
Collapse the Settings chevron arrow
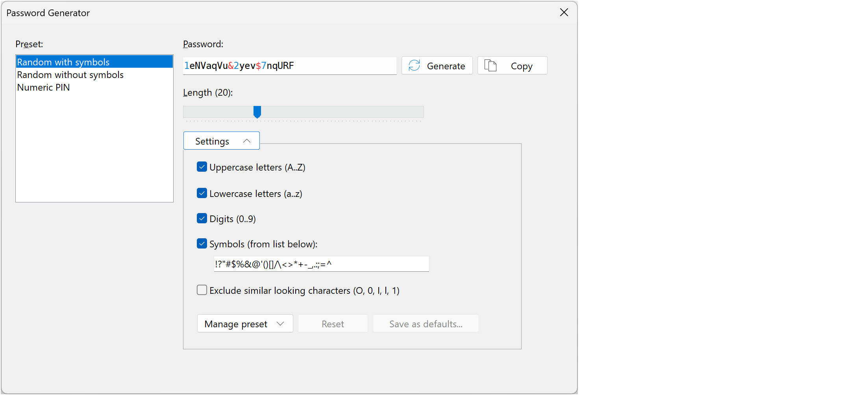tap(247, 141)
